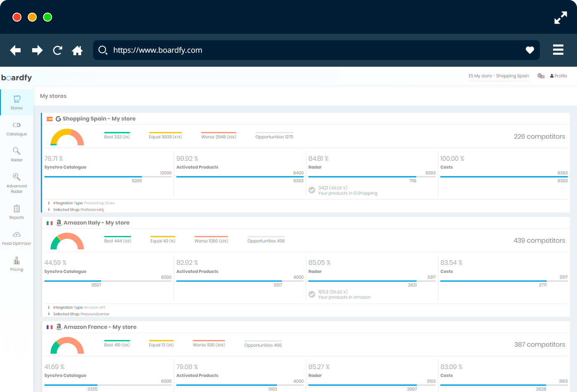
Task: Click the 'My stores' page heading
Action: coord(53,96)
